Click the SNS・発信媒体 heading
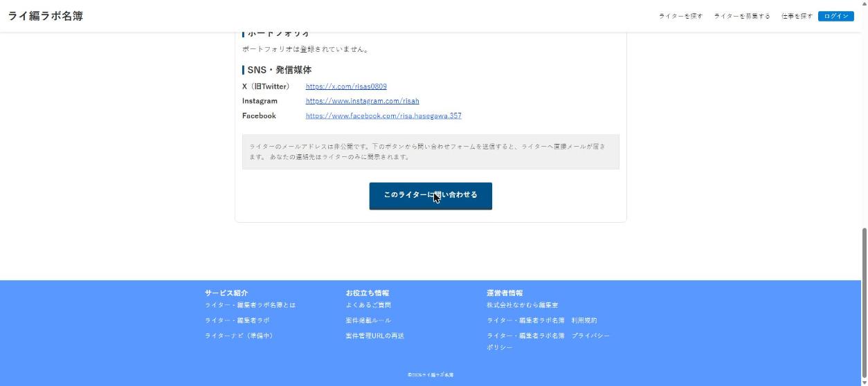The image size is (868, 386). tap(280, 70)
